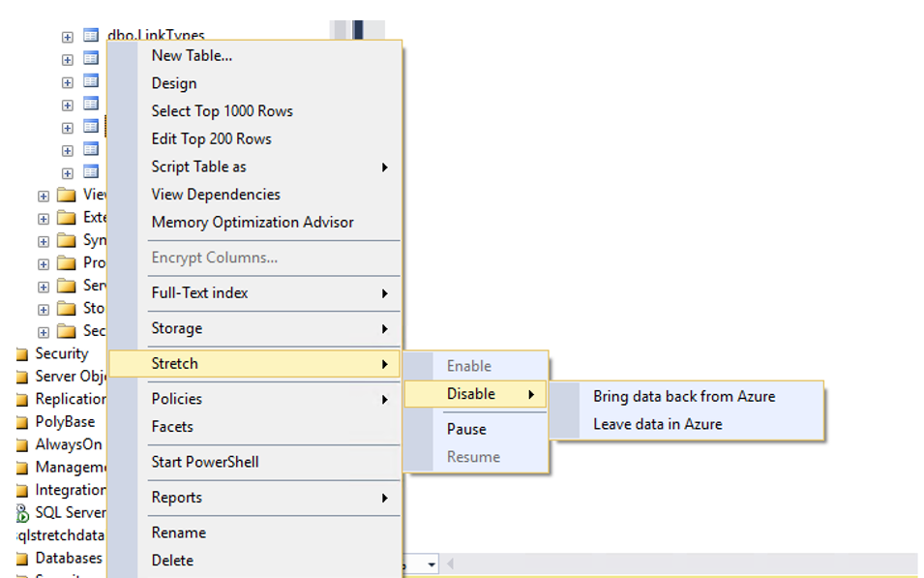Open the small dropdown arrow below the menu

pyautogui.click(x=432, y=564)
